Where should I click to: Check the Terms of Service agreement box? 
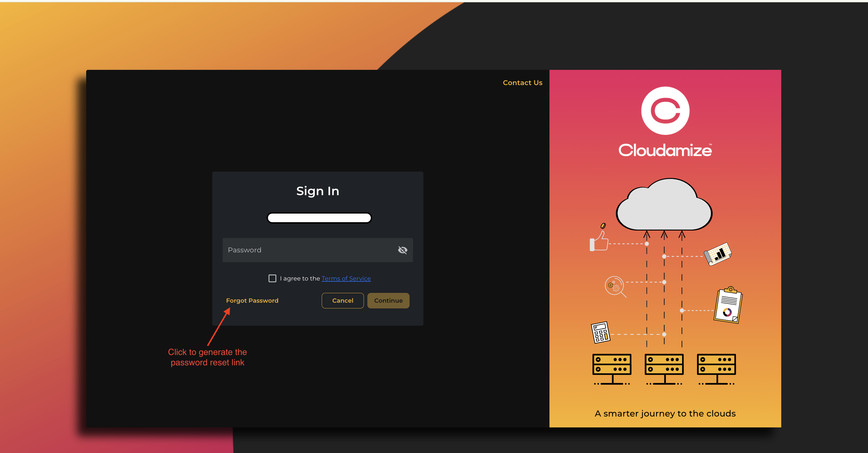pyautogui.click(x=272, y=278)
